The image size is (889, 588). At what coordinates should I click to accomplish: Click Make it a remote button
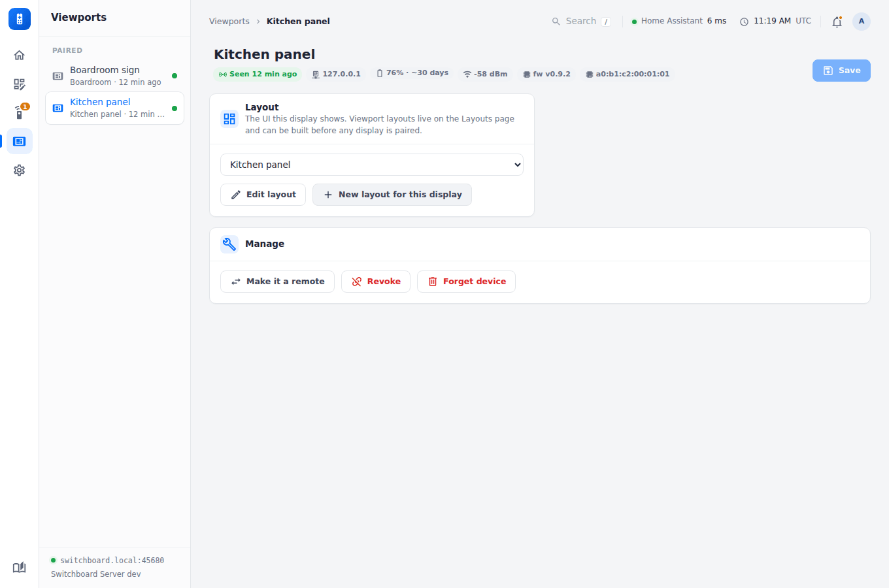click(277, 282)
